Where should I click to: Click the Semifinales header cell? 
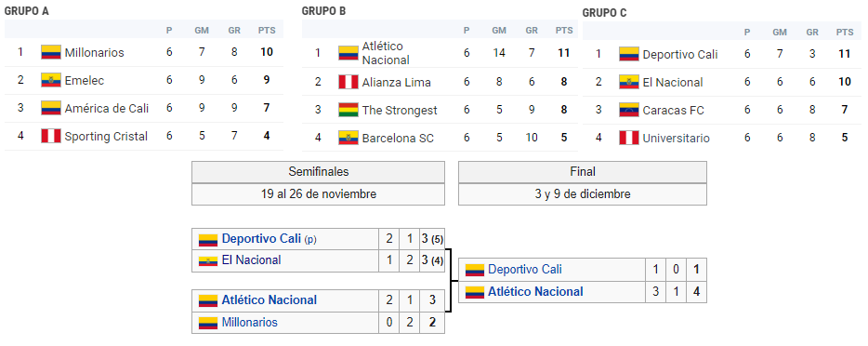pyautogui.click(x=319, y=172)
